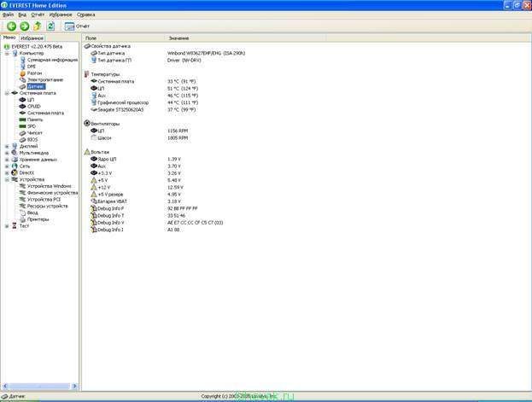Select Устройства PCI in the tree

44,200
